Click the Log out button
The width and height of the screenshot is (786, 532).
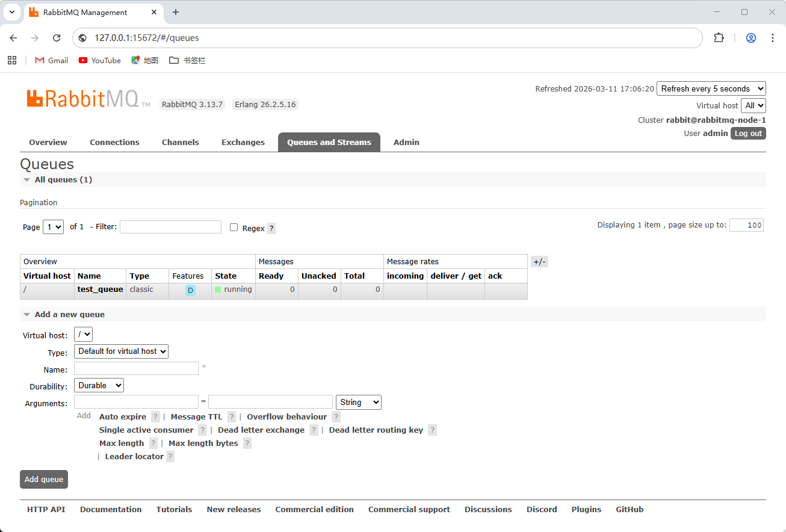click(748, 133)
